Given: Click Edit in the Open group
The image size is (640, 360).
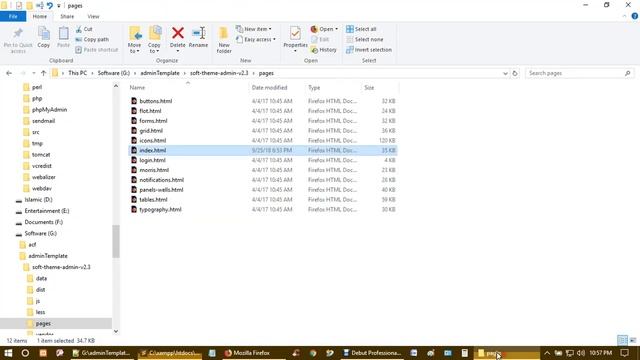Looking at the screenshot, I should (320, 40).
